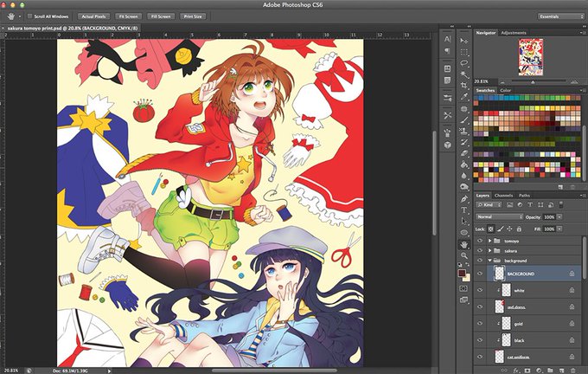Screen dimensions: 588x374
Task: Toggle Quick Mask mode icon
Action: pyautogui.click(x=463, y=288)
